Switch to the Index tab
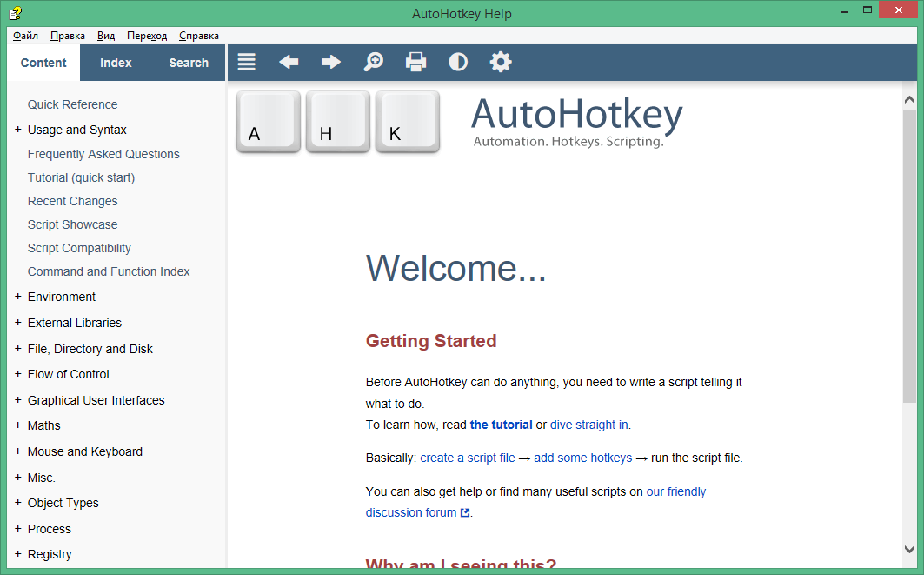This screenshot has height=575, width=924. (x=116, y=62)
